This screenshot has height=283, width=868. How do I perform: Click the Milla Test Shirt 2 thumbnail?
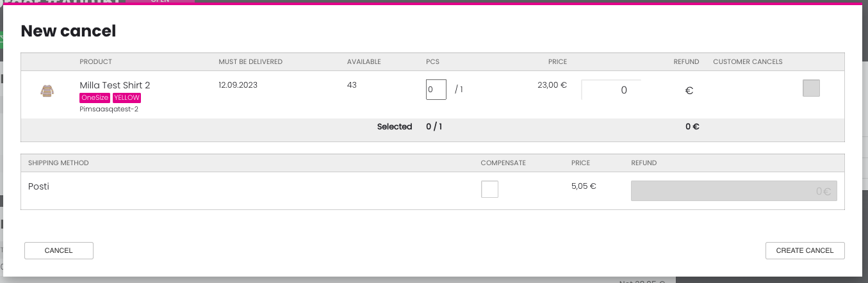[47, 91]
